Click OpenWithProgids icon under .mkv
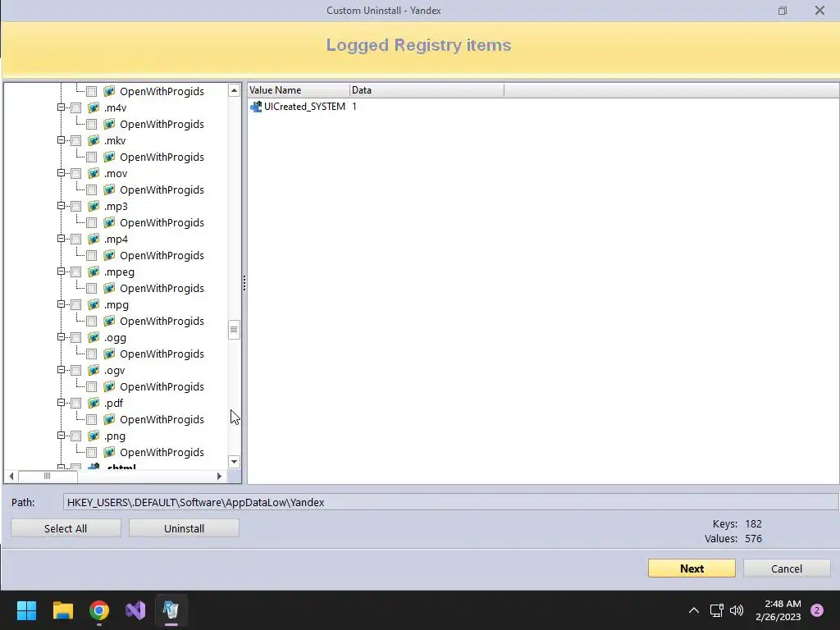 (109, 157)
